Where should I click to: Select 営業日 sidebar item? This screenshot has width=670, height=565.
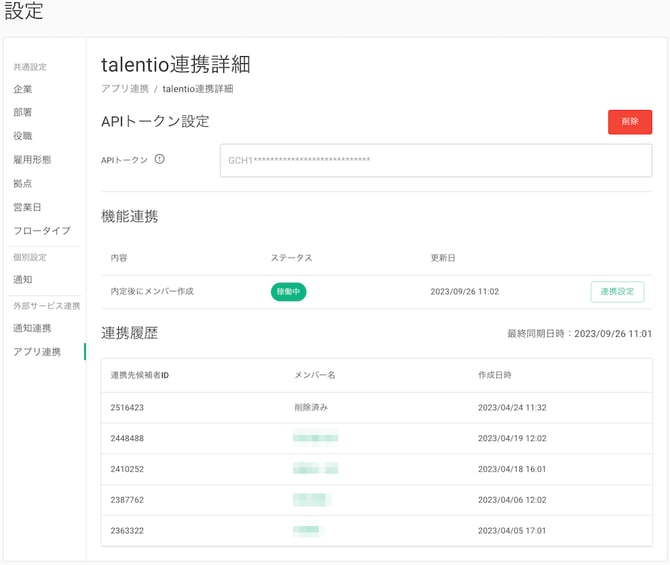(27, 207)
